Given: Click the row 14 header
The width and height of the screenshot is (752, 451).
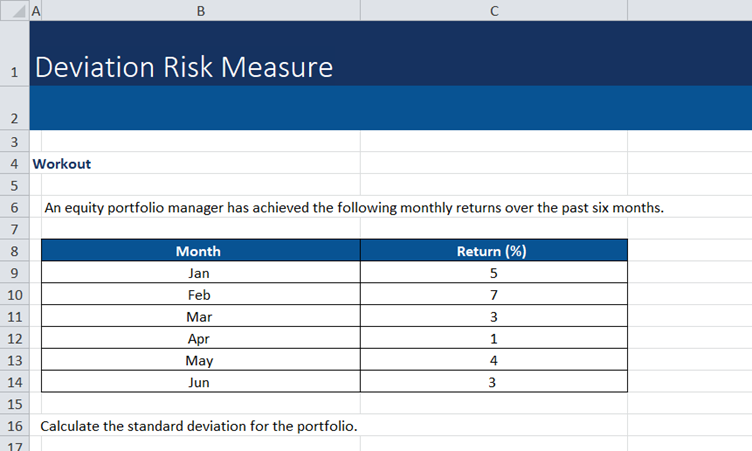Looking at the screenshot, I should coord(14,382).
